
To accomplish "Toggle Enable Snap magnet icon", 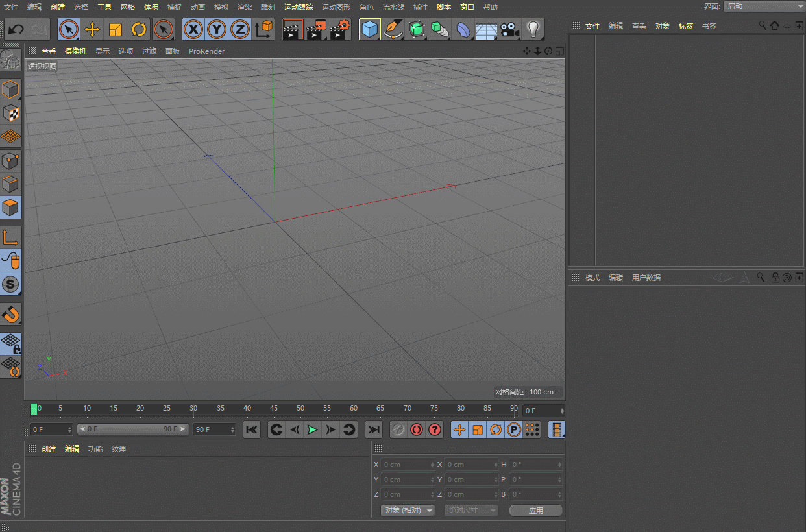I will click(11, 315).
